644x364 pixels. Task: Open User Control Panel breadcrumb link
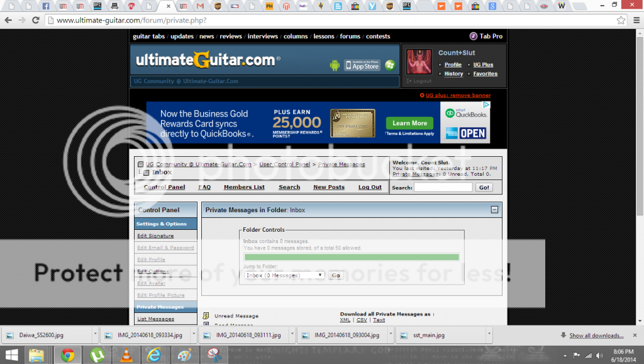pos(284,164)
